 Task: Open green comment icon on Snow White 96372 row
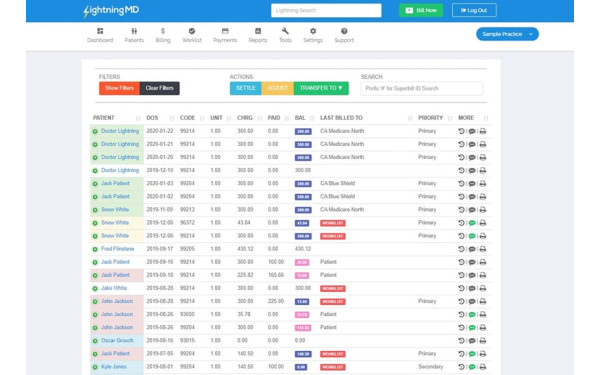(472, 223)
